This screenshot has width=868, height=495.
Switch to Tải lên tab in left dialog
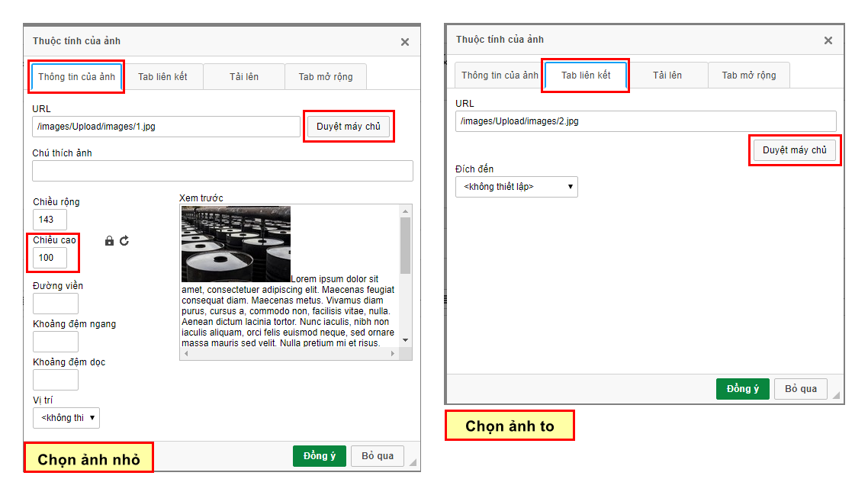pyautogui.click(x=244, y=77)
